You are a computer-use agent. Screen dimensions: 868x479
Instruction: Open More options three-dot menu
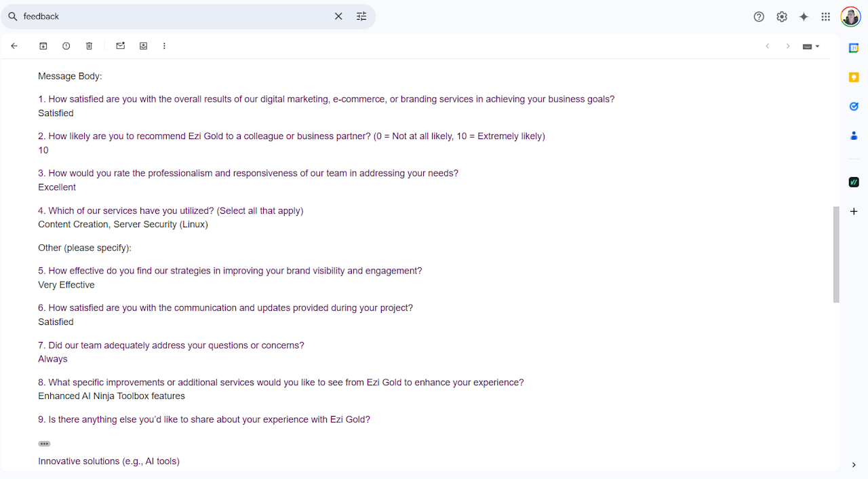(164, 46)
